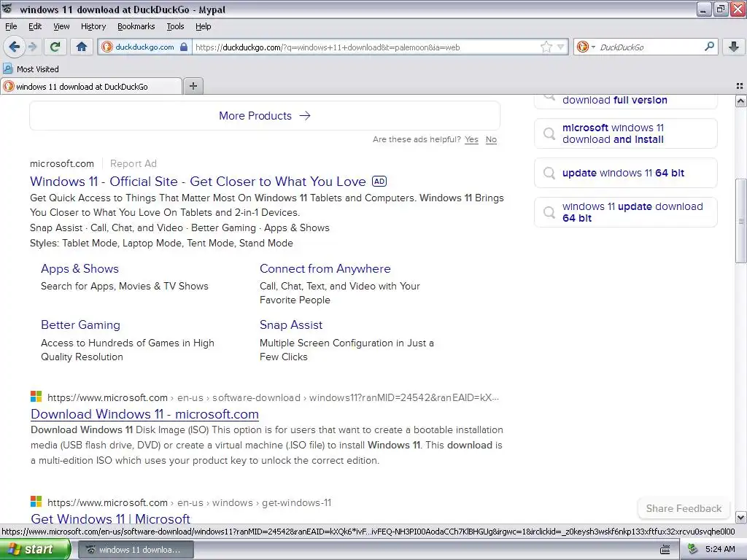The height and width of the screenshot is (560, 747).
Task: Open the list all tabs button
Action: [x=740, y=86]
